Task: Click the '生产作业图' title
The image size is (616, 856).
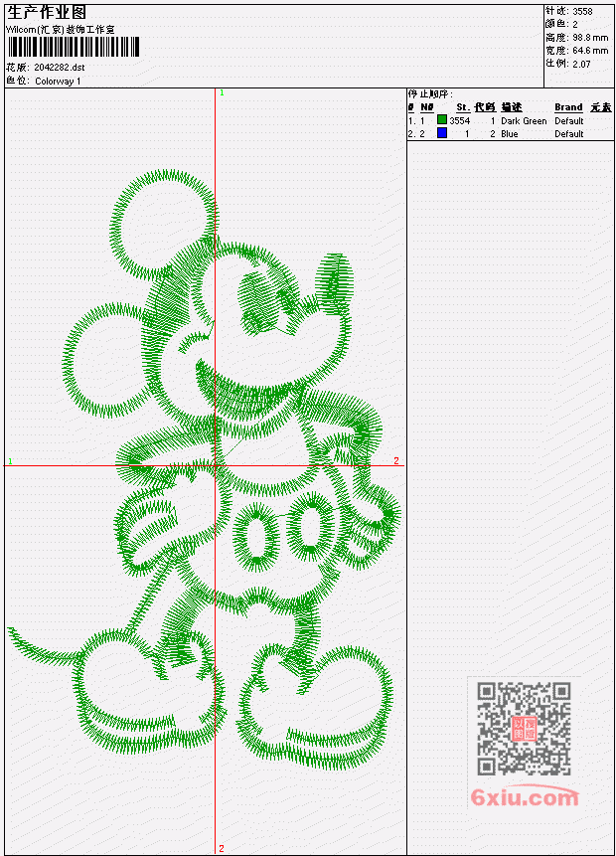Action: (x=47, y=12)
